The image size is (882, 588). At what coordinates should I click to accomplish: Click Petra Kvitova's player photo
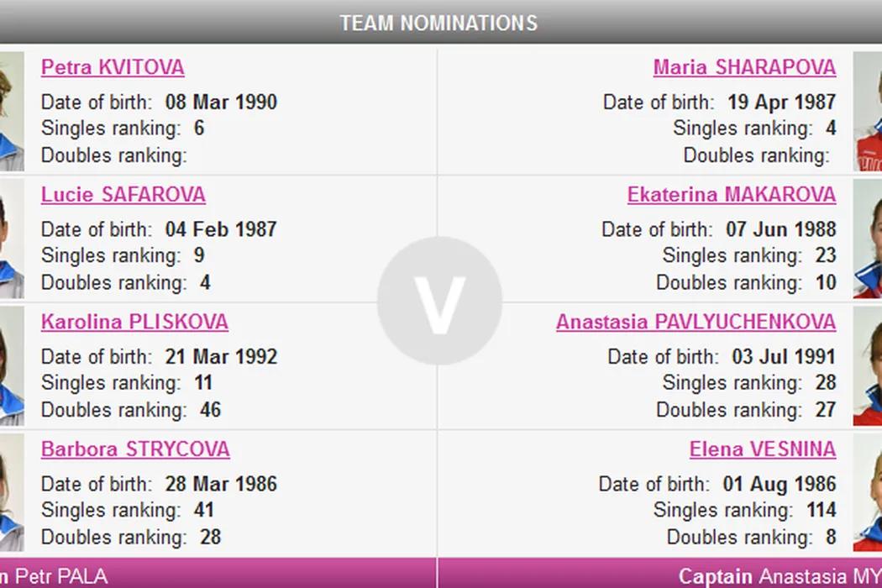click(x=11, y=112)
